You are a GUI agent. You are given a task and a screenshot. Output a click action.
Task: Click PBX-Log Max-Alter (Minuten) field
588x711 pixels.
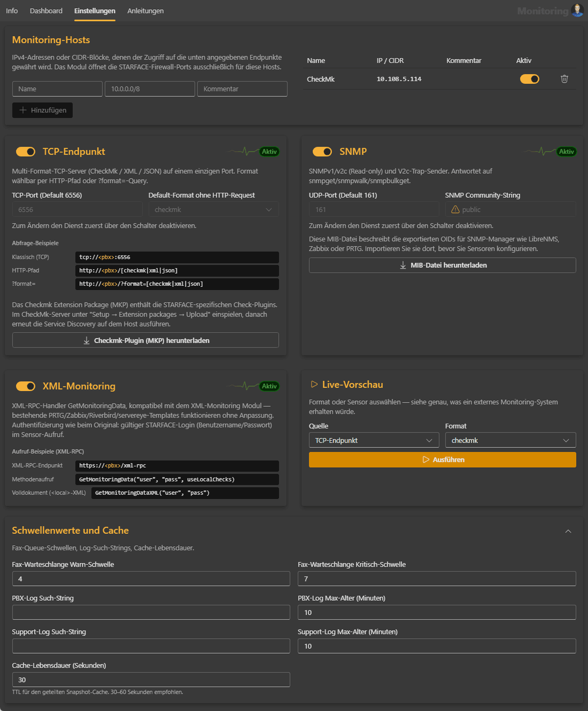(x=437, y=612)
